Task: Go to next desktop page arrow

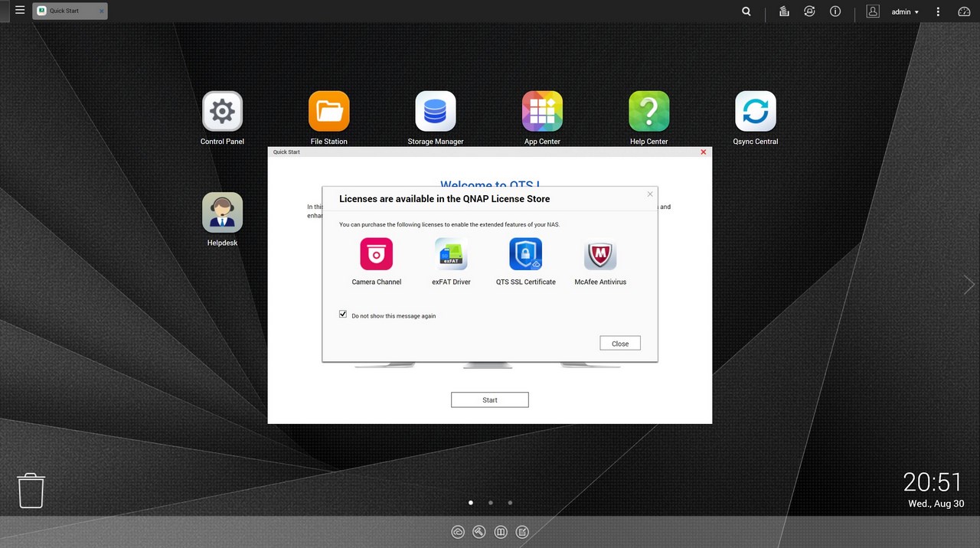Action: [x=969, y=285]
